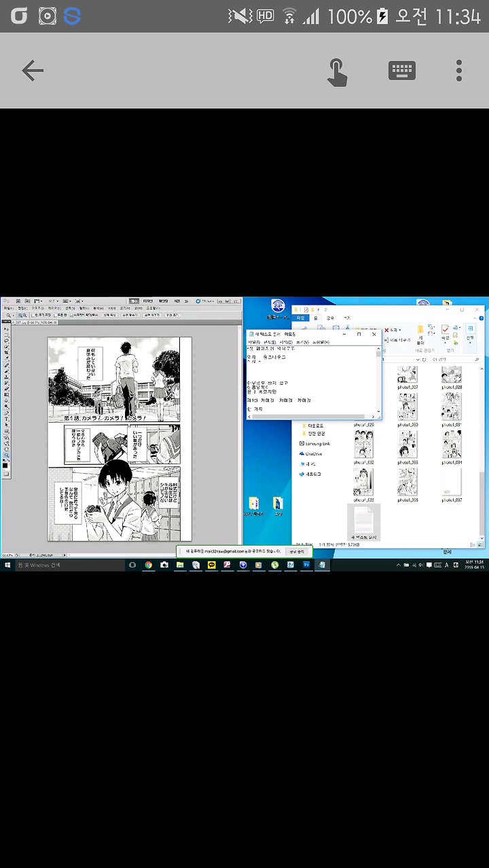Image resolution: width=489 pixels, height=868 pixels.
Task: Choose zoom-out mode in Photoshop options bar
Action: pyautogui.click(x=24, y=315)
